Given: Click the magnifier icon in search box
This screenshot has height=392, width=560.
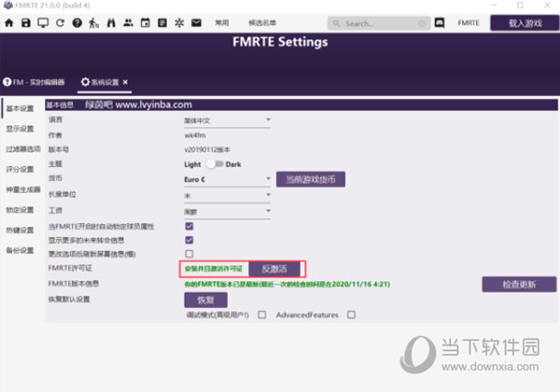Looking at the screenshot, I should pyautogui.click(x=336, y=23).
